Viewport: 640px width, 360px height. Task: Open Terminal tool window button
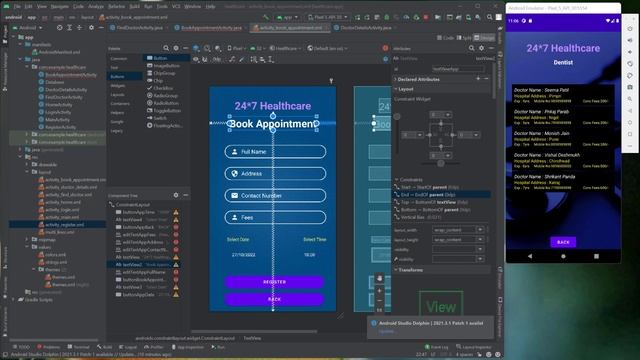tap(78, 347)
